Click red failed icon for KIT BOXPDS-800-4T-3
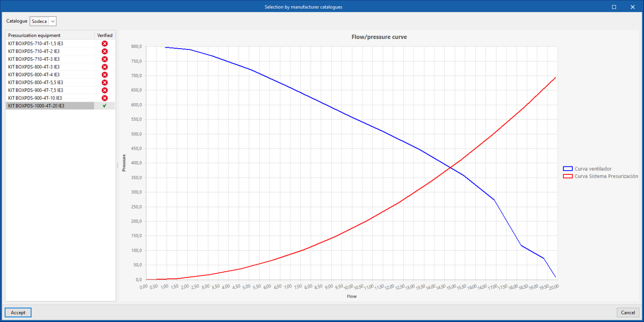644x322 pixels. (x=105, y=67)
